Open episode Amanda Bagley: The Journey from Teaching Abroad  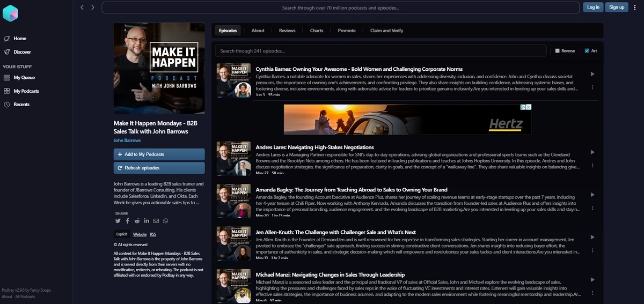(352, 190)
